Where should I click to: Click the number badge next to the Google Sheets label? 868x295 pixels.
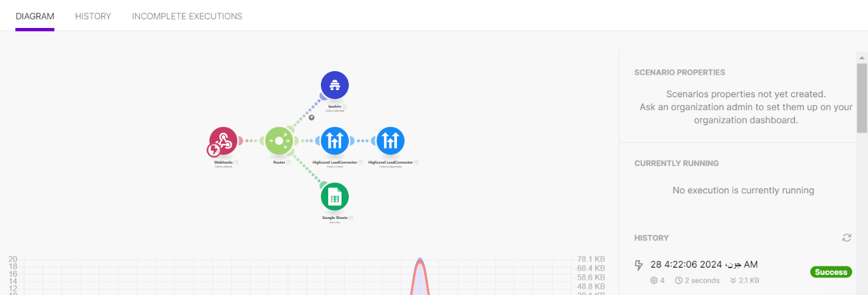tap(351, 218)
